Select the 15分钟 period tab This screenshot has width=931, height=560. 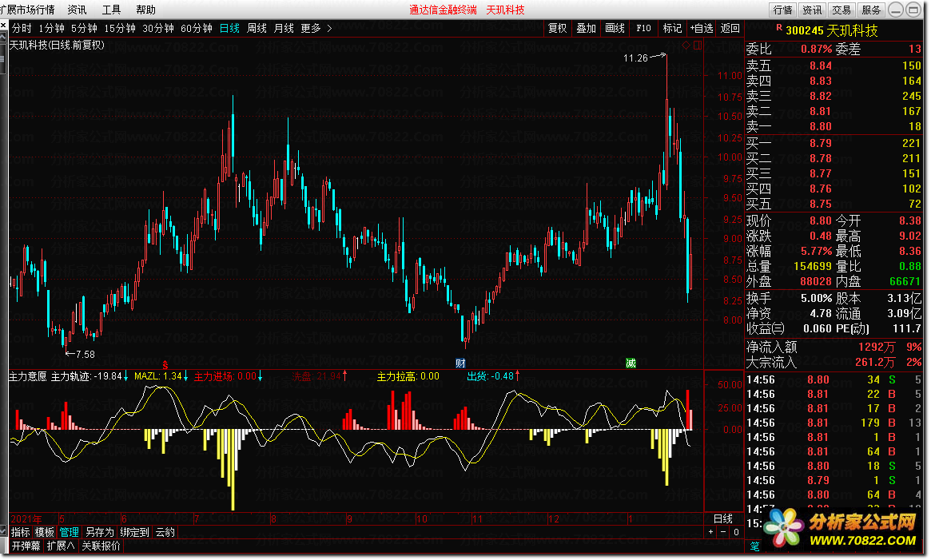point(119,28)
